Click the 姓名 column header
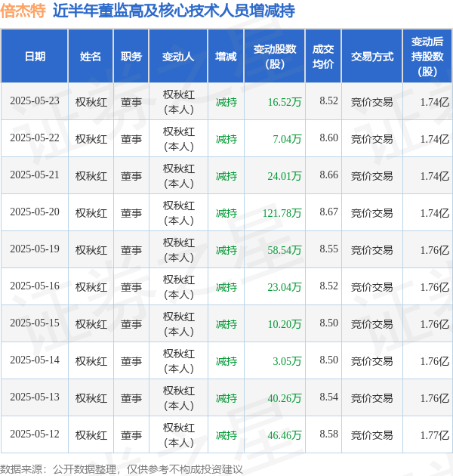The height and width of the screenshot is (476, 453). click(x=91, y=57)
